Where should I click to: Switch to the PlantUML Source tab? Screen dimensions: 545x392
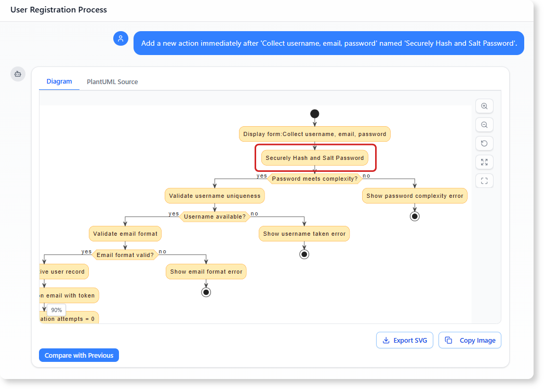112,82
